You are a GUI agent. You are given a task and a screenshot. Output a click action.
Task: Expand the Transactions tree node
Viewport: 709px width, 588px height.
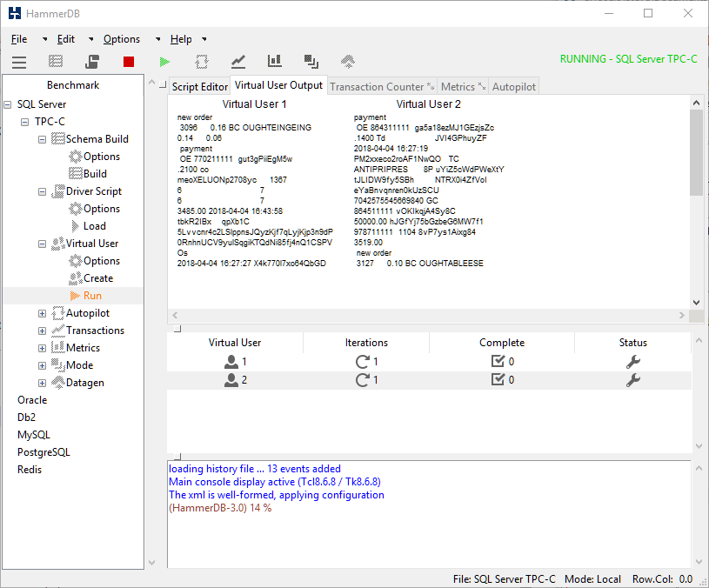[x=42, y=331]
